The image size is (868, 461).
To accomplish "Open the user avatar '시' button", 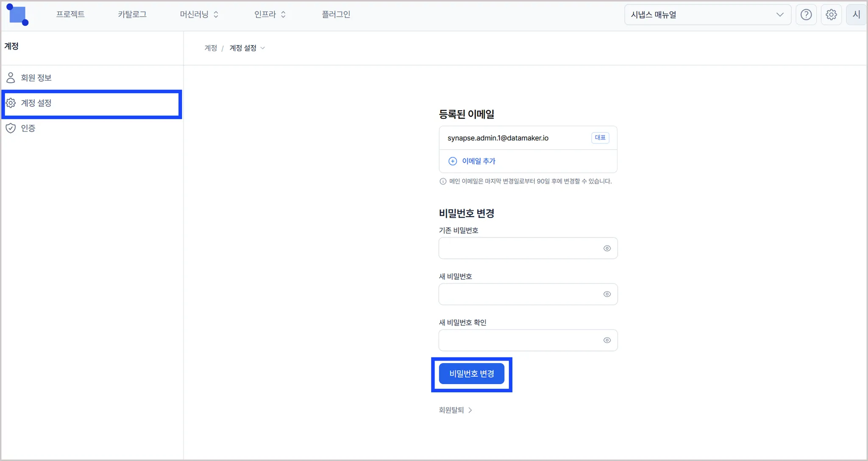I will tap(856, 15).
